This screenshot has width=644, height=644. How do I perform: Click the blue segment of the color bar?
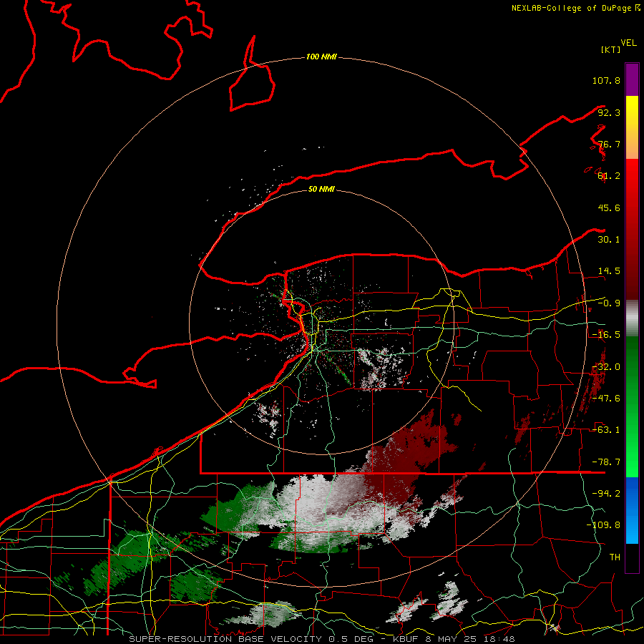[632, 510]
